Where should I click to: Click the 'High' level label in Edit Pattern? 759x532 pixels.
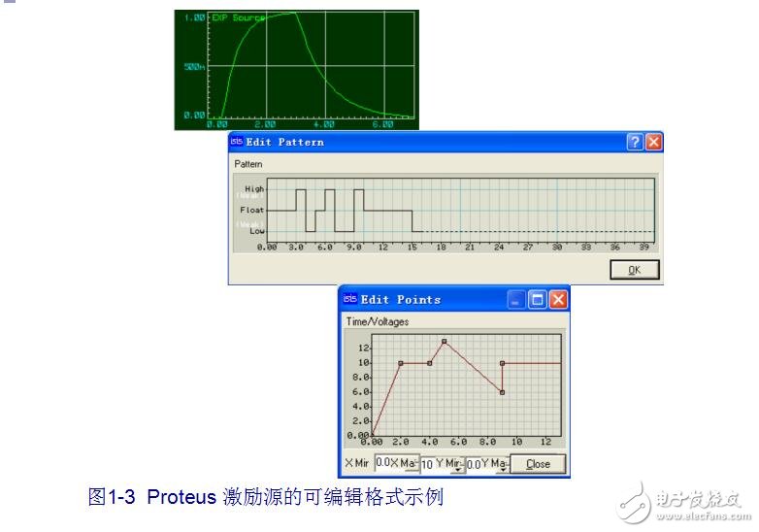point(254,188)
